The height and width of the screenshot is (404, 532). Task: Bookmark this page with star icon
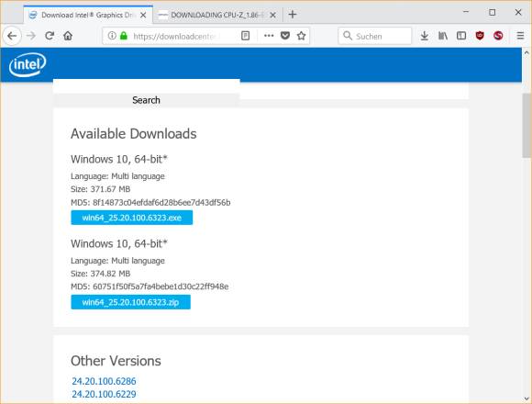pos(301,36)
